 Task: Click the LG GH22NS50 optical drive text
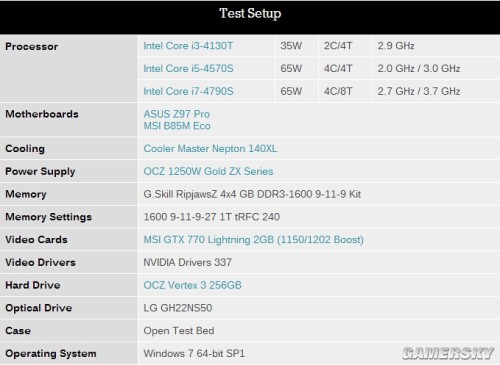[x=178, y=308]
